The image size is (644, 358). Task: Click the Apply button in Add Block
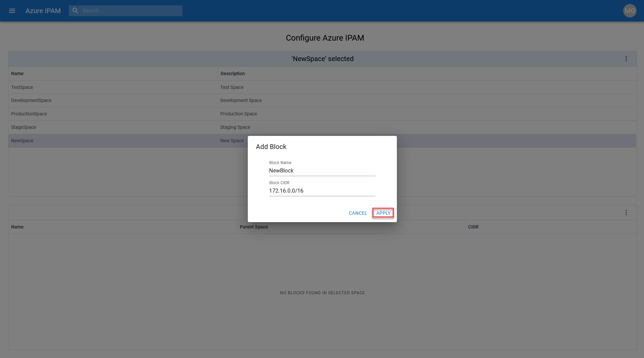click(x=383, y=213)
